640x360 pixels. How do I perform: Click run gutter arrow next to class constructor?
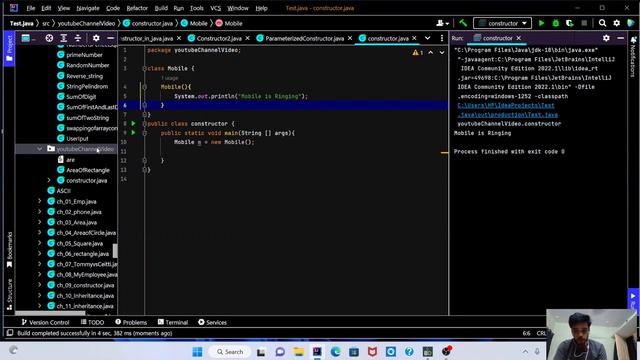pyautogui.click(x=133, y=123)
